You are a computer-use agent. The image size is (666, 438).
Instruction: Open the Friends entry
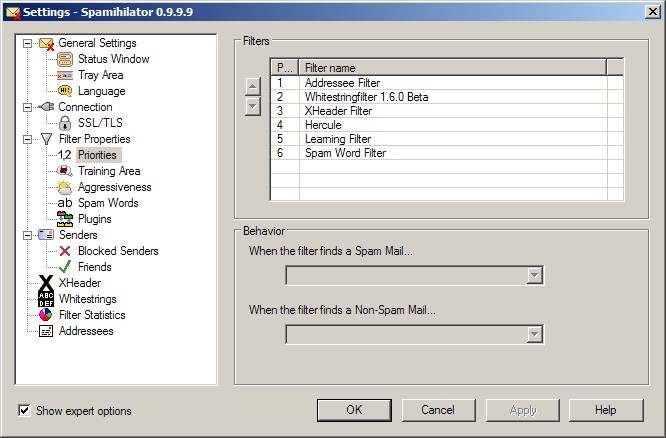pos(95,267)
